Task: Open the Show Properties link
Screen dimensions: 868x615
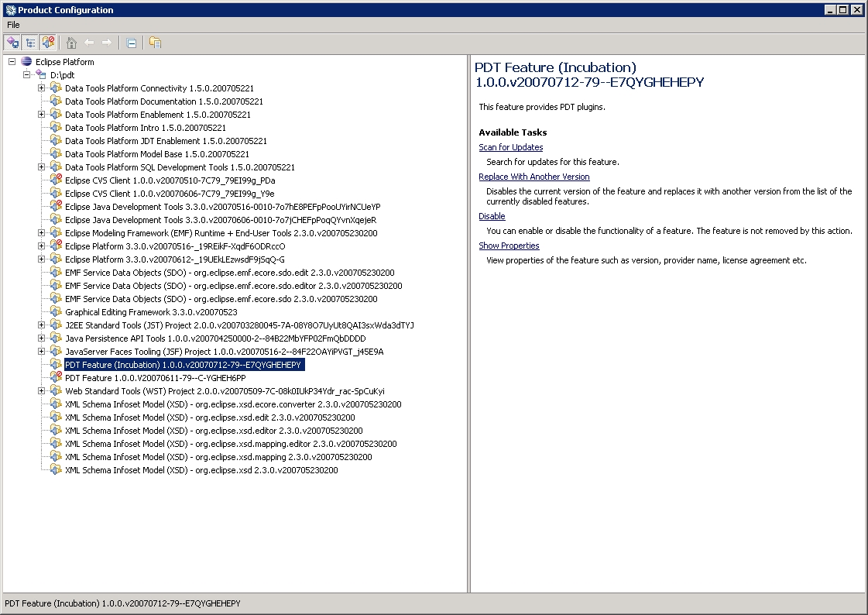Action: pyautogui.click(x=509, y=246)
